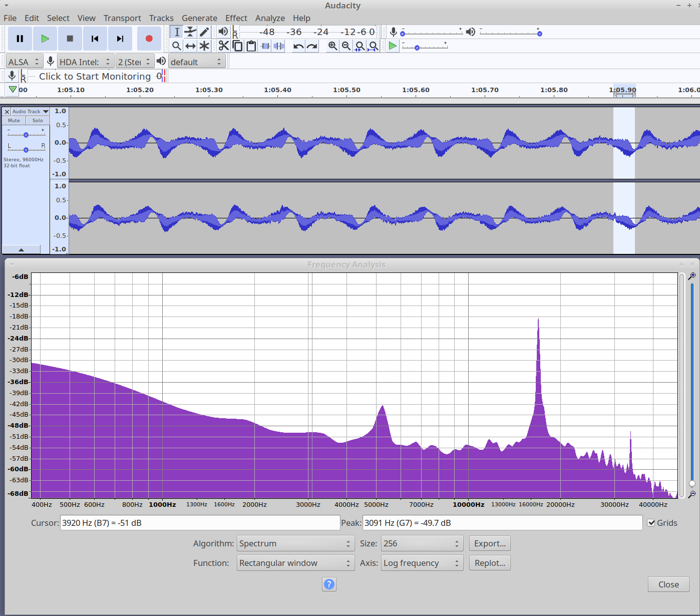Select the Envelope tool
Screen dimensions: 700x616
(190, 32)
